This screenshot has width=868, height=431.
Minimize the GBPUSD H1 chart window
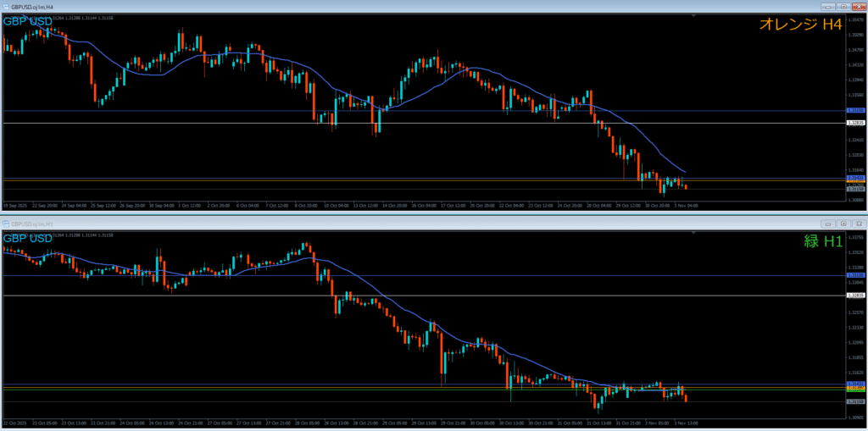point(829,224)
